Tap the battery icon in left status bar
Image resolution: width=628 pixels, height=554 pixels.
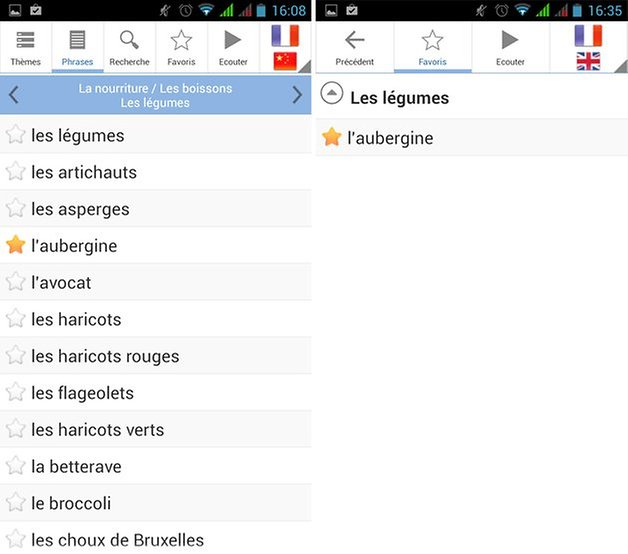coord(261,10)
